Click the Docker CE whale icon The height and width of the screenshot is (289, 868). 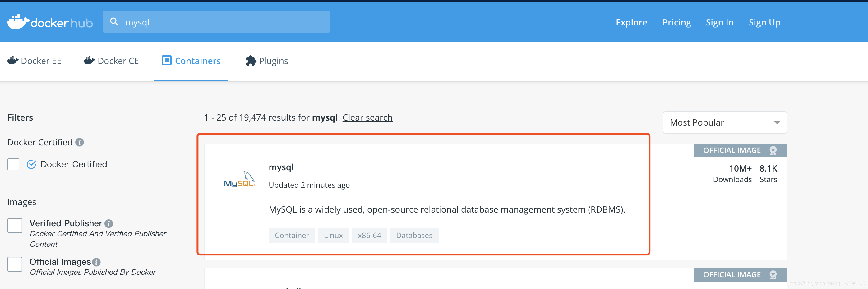[89, 61]
